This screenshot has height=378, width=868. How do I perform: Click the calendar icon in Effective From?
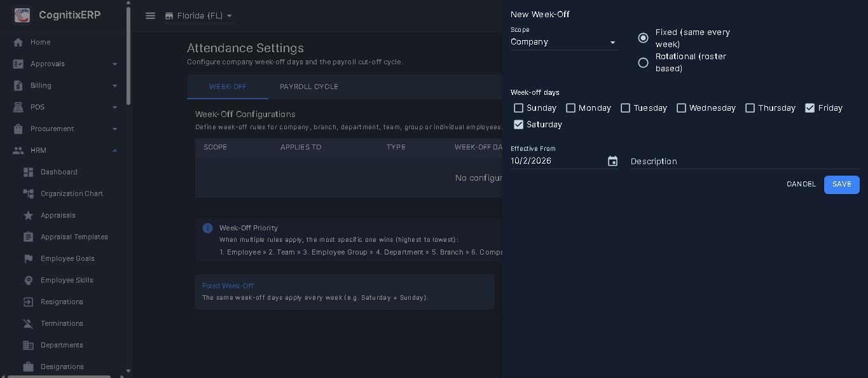coord(612,161)
